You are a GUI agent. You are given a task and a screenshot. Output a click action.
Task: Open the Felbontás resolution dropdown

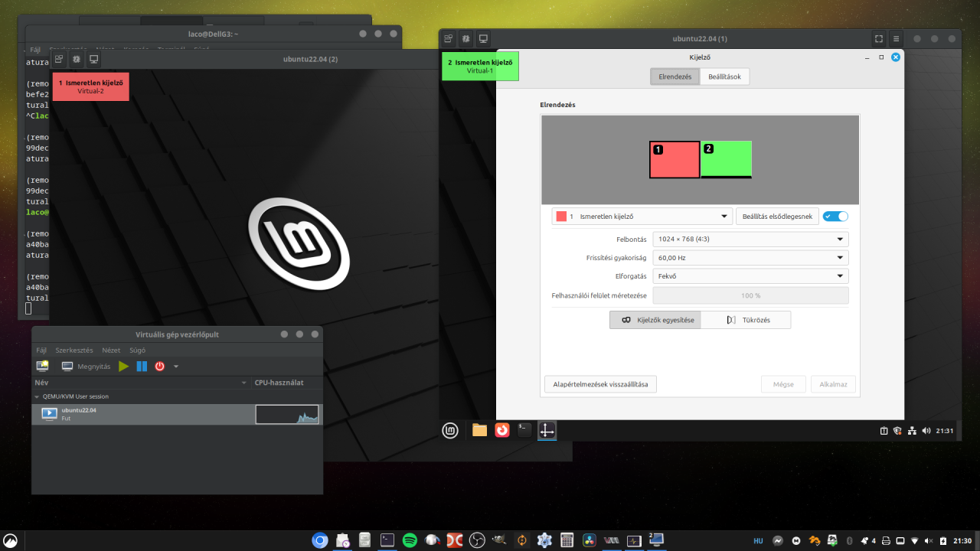point(750,239)
